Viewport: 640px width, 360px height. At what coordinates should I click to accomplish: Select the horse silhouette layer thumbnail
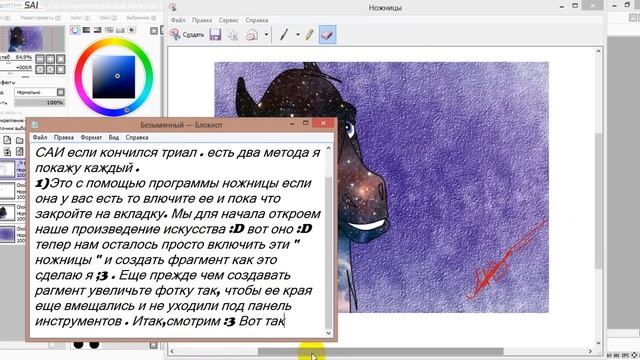[7, 213]
